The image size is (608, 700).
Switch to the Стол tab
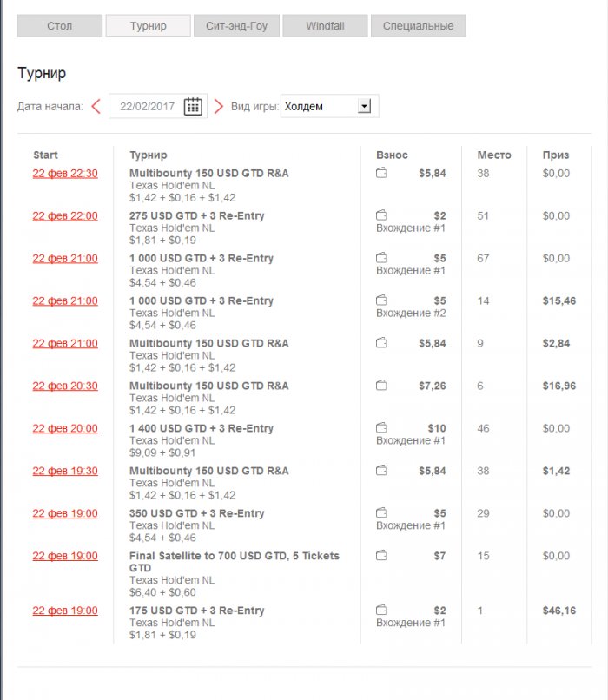pyautogui.click(x=60, y=26)
